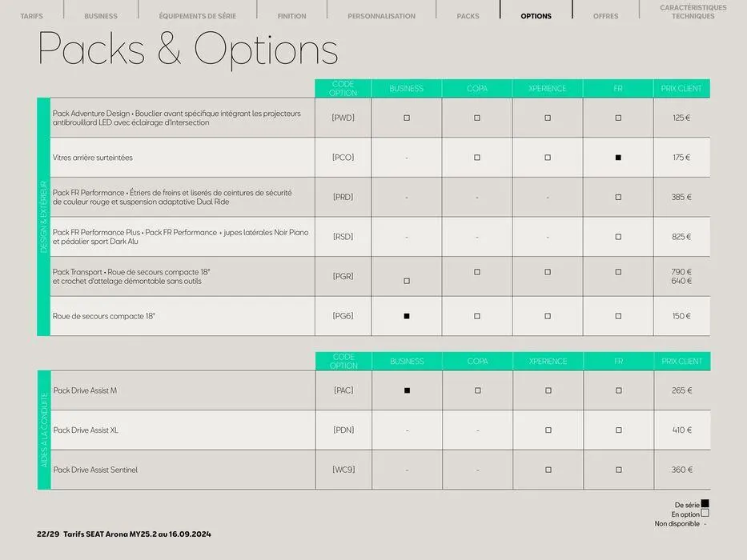Check Pack FR Performance Plus FR box
The width and height of the screenshot is (747, 560).
click(x=618, y=237)
